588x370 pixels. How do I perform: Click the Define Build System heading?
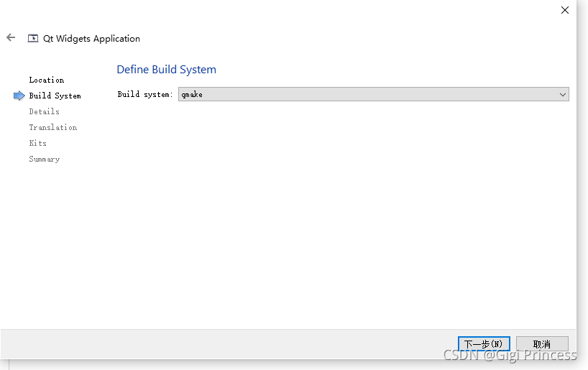click(x=167, y=70)
